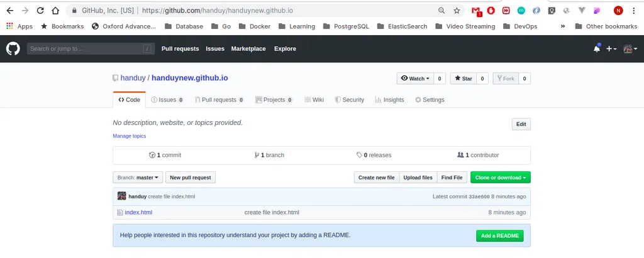Image resolution: width=644 pixels, height=258 pixels.
Task: Open the Branch: master dropdown
Action: 138,178
